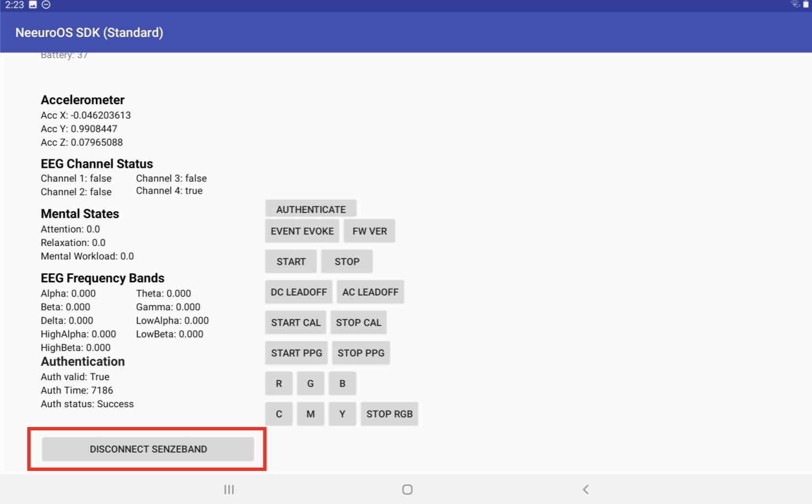812x504 pixels.
Task: Disconnect the SenzeBand device
Action: pyautogui.click(x=148, y=448)
